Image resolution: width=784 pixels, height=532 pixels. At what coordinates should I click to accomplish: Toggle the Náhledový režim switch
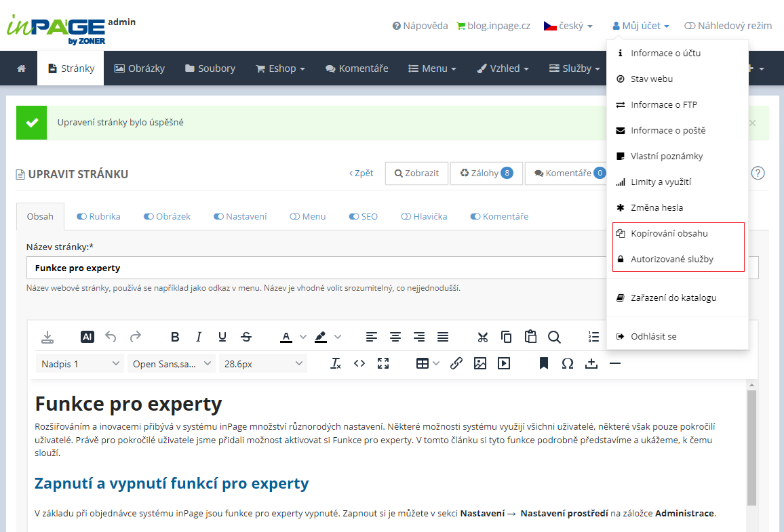tap(690, 26)
